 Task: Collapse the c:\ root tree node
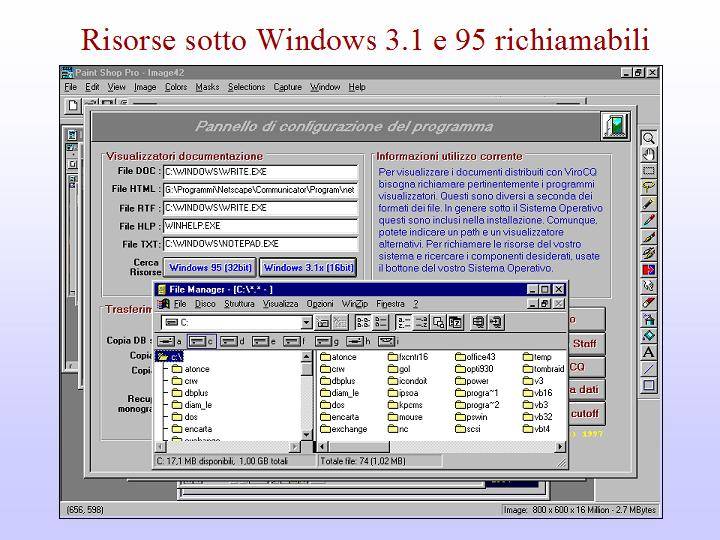coord(170,357)
